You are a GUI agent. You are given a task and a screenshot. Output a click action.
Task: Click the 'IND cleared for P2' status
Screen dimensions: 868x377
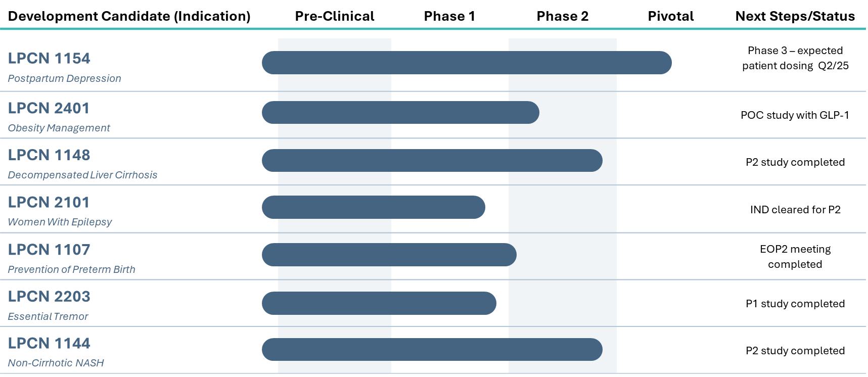click(795, 210)
